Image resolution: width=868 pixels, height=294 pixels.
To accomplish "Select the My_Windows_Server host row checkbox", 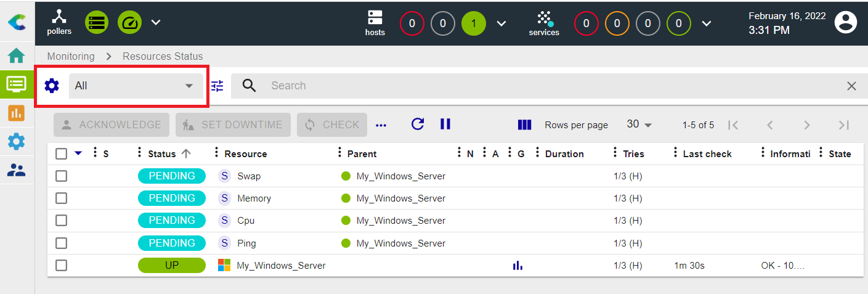I will (x=62, y=266).
